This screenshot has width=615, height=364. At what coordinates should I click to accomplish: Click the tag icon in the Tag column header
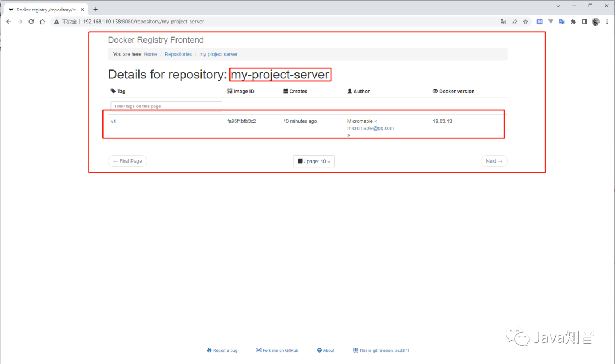point(112,91)
